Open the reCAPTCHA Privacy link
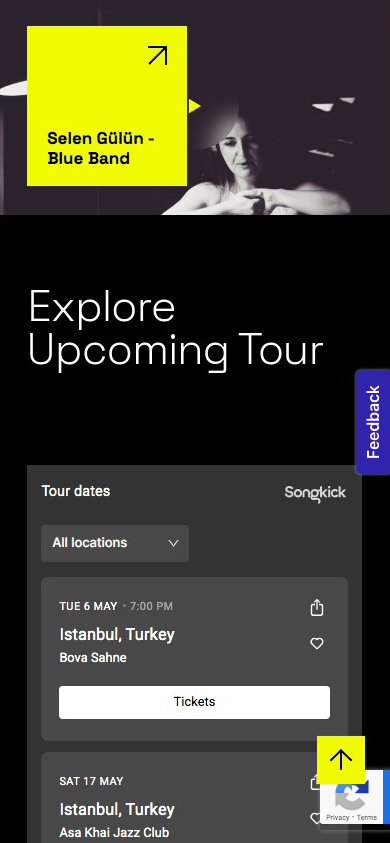This screenshot has width=390, height=843. (x=337, y=818)
